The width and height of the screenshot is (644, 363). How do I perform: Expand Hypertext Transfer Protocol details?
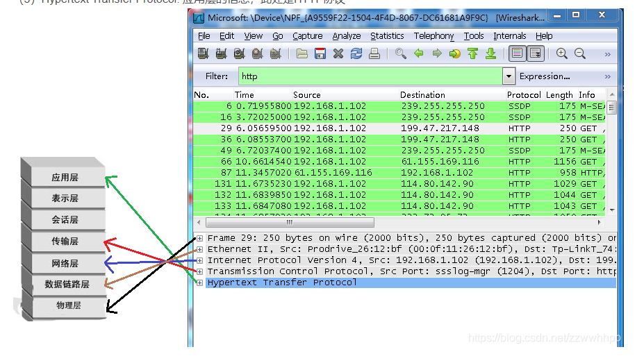(x=199, y=282)
